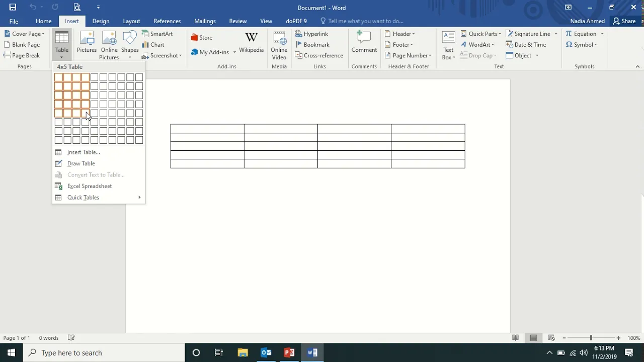Click Nadia Ahmed account name
Viewport: 644px width, 362px height.
(x=588, y=21)
